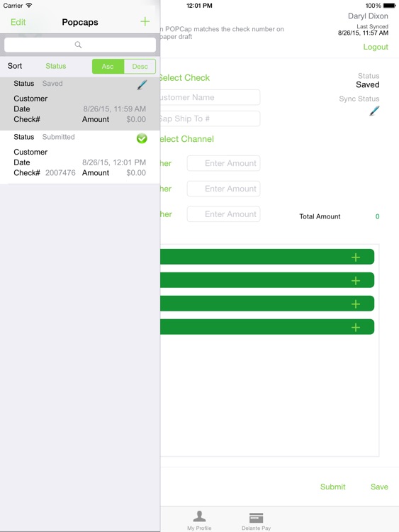The image size is (399, 532).
Task: Set sort order to Desc
Action: pyautogui.click(x=140, y=66)
